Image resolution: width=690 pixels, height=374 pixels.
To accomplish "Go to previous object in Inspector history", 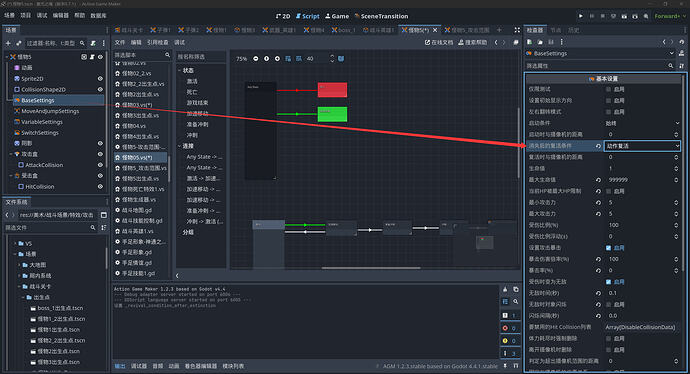I will [664, 42].
